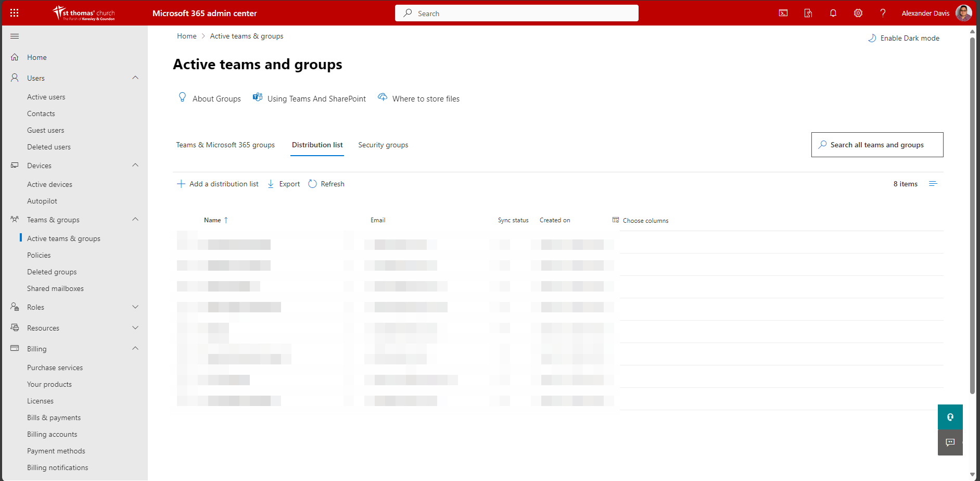Open Billing notifications page
The height and width of the screenshot is (481, 980).
tap(58, 467)
